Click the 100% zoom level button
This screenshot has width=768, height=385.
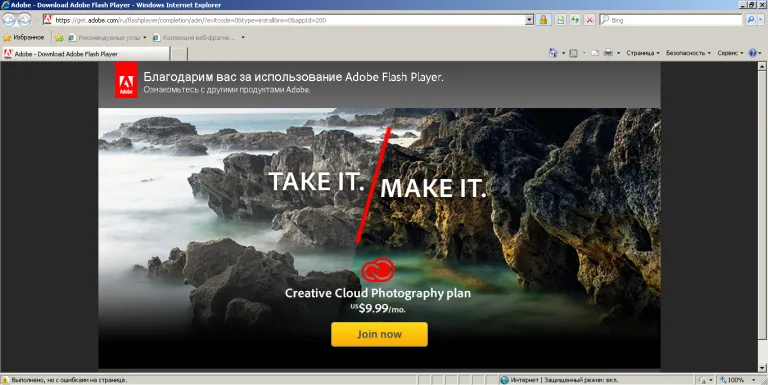(733, 380)
